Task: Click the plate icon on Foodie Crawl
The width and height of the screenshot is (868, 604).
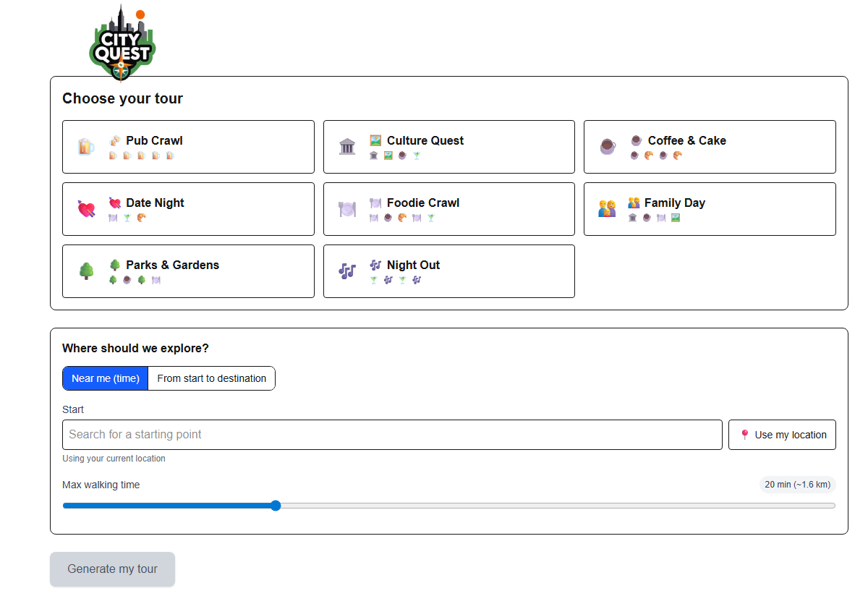Action: pos(346,208)
